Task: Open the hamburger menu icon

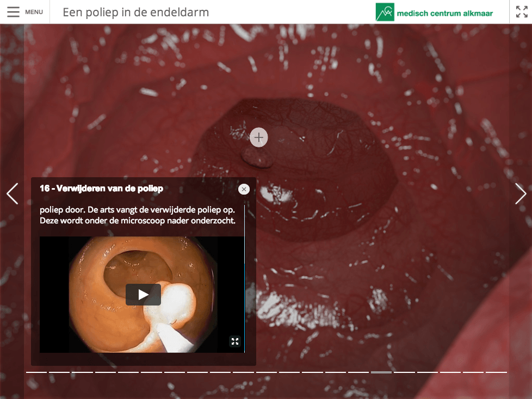Action: [13, 12]
